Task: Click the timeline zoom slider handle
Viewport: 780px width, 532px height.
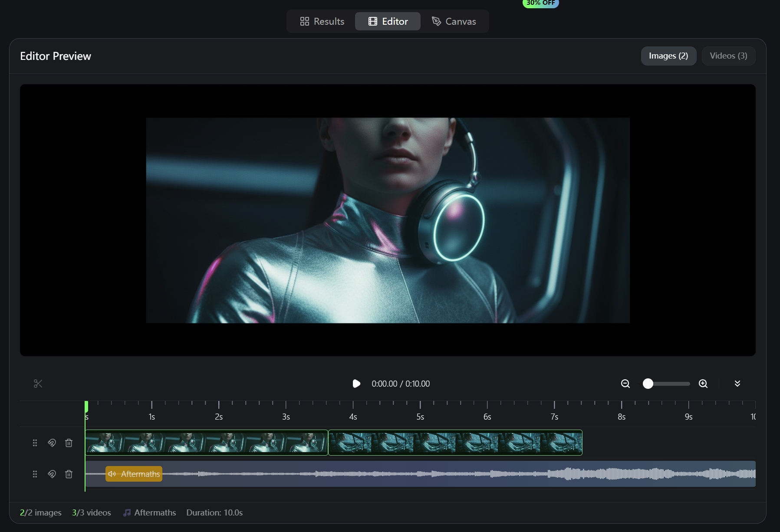Action: pyautogui.click(x=648, y=384)
